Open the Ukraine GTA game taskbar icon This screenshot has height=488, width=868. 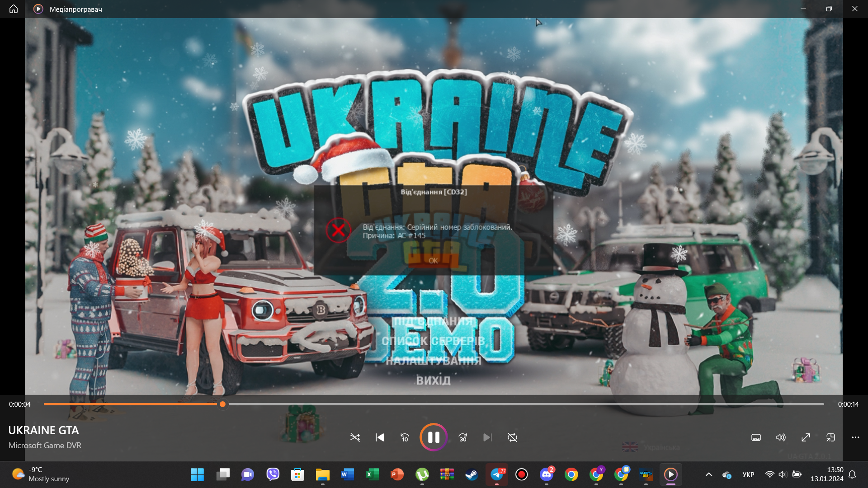coord(646,474)
